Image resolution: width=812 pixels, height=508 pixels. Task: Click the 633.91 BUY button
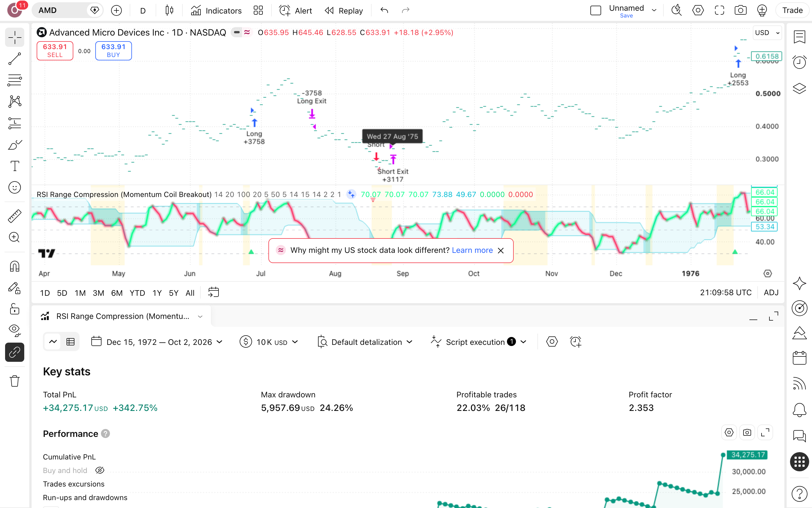pos(113,51)
